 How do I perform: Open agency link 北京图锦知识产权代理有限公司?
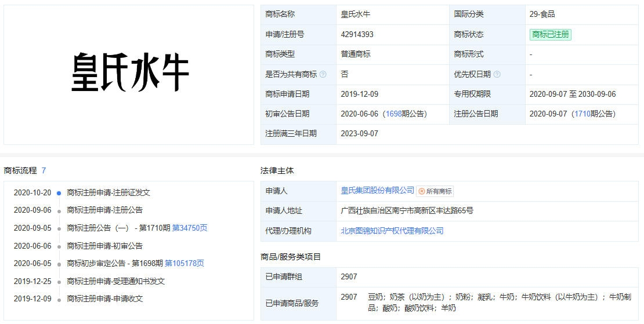[x=392, y=231]
